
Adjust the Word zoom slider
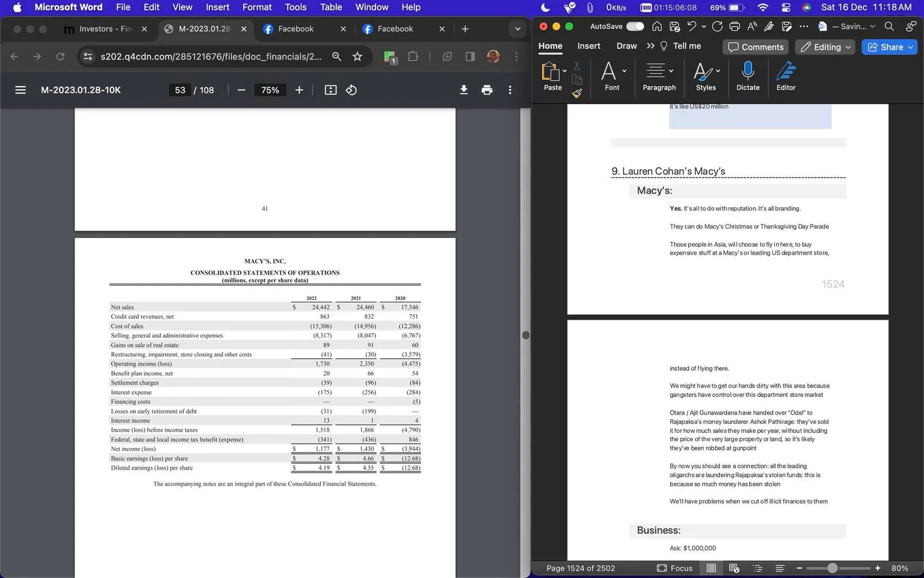832,568
